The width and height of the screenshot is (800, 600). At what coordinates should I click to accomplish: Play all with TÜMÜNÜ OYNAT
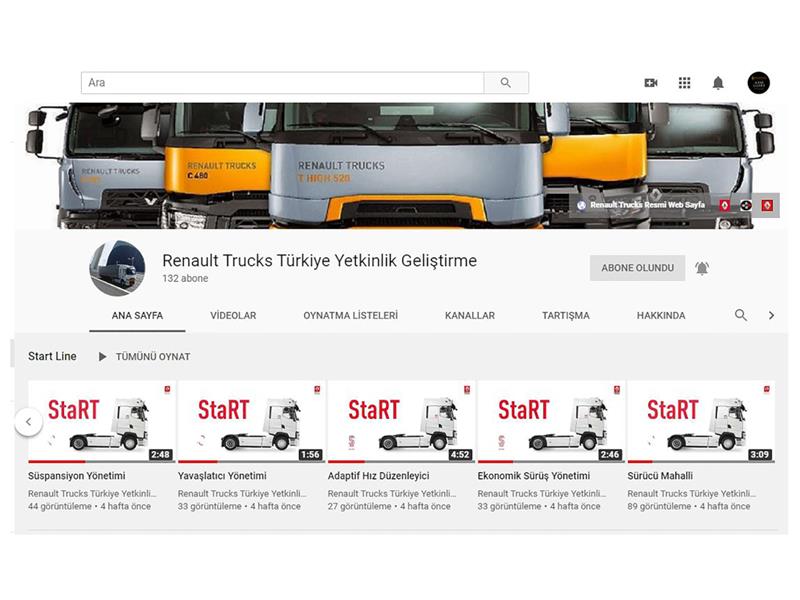pos(144,357)
